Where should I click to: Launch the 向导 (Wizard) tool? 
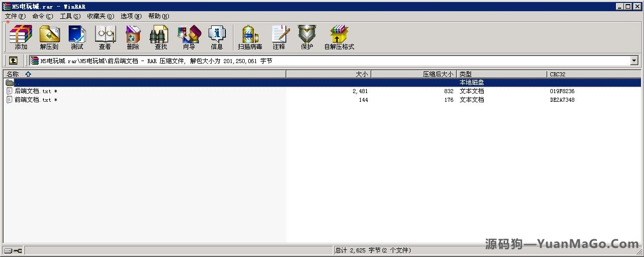point(189,38)
